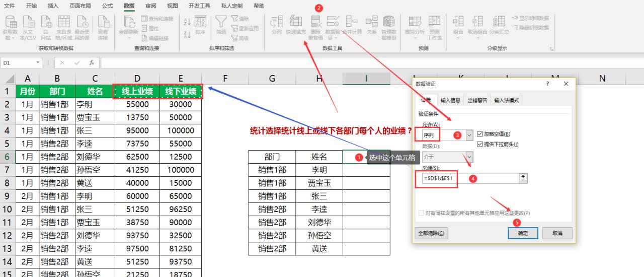This screenshot has height=277, width=644.
Task: Click 快速填充 flash fill icon
Action: coord(296,24)
